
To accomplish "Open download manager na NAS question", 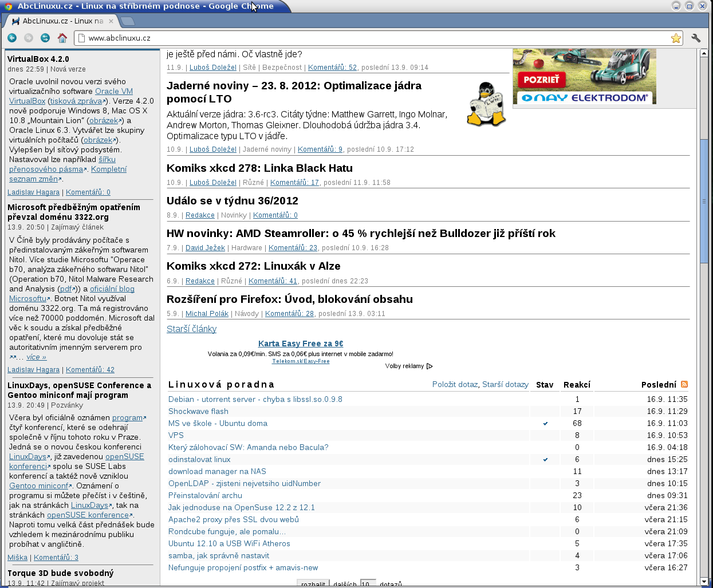I will pos(217,472).
